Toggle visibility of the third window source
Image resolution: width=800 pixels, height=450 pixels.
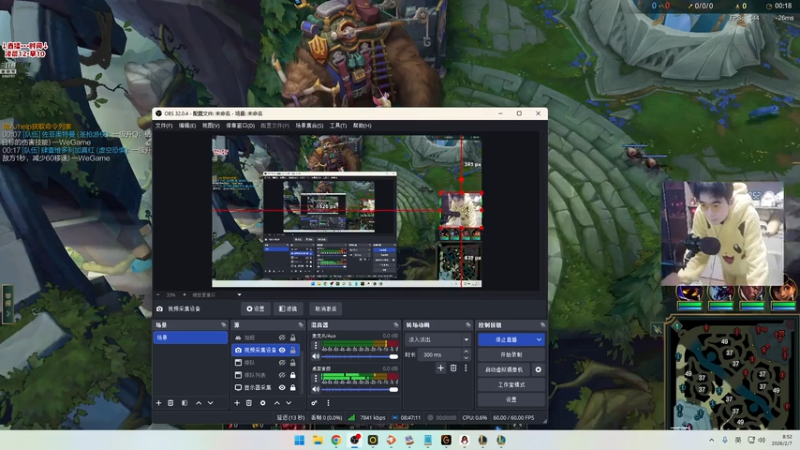click(x=282, y=363)
